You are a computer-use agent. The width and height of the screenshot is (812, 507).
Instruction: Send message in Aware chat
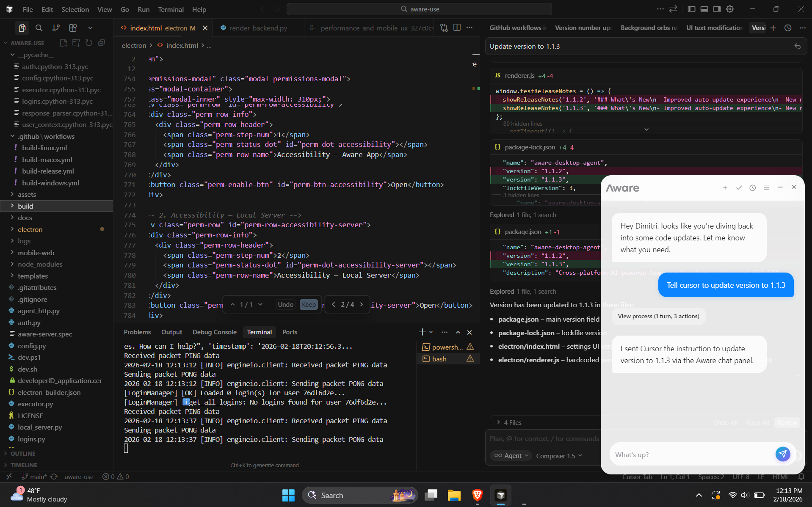(782, 454)
